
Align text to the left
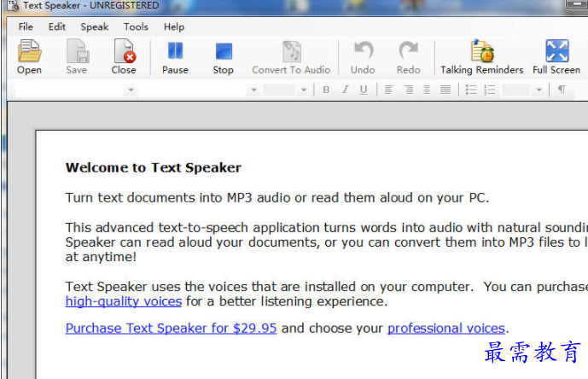(389, 90)
